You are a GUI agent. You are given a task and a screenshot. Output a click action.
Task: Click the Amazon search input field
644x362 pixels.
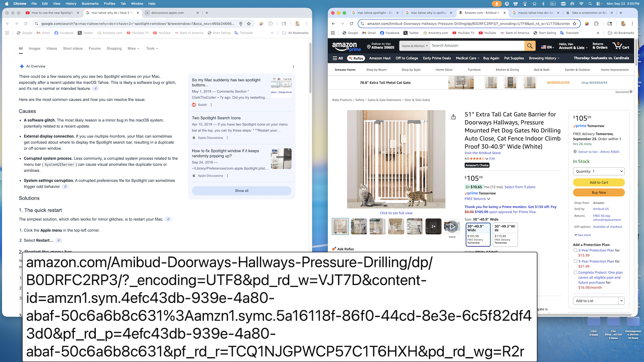pos(477,46)
